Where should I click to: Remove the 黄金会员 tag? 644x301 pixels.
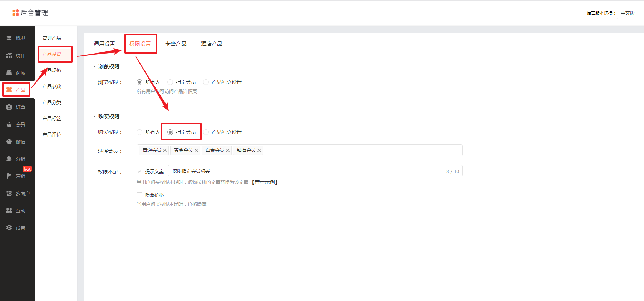click(196, 150)
